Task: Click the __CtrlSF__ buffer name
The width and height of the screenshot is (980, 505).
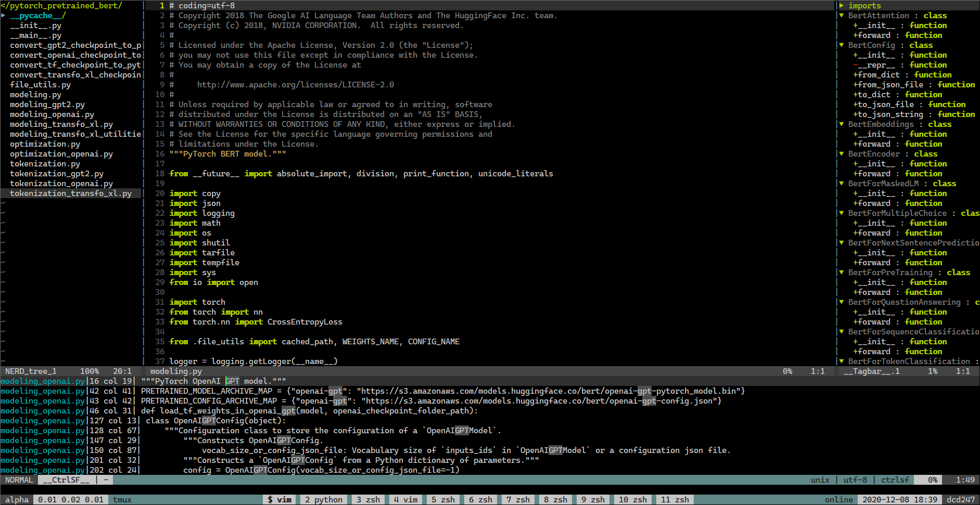Action: coord(66,480)
